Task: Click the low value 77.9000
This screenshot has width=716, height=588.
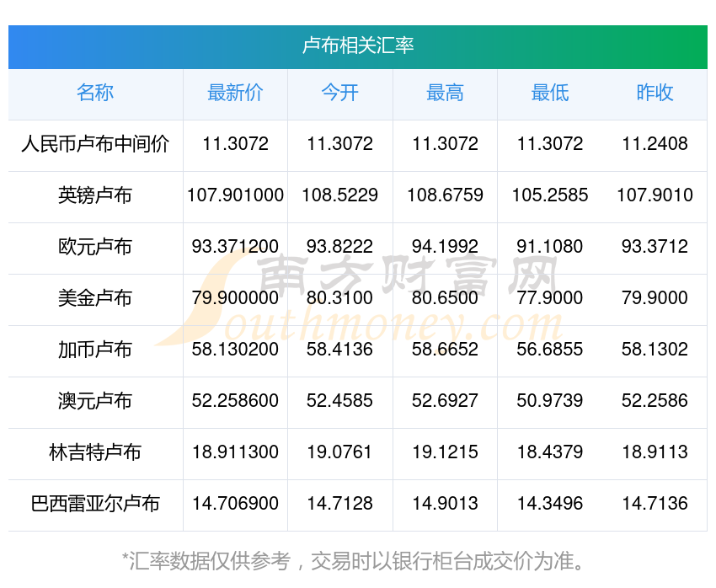Action: point(550,298)
